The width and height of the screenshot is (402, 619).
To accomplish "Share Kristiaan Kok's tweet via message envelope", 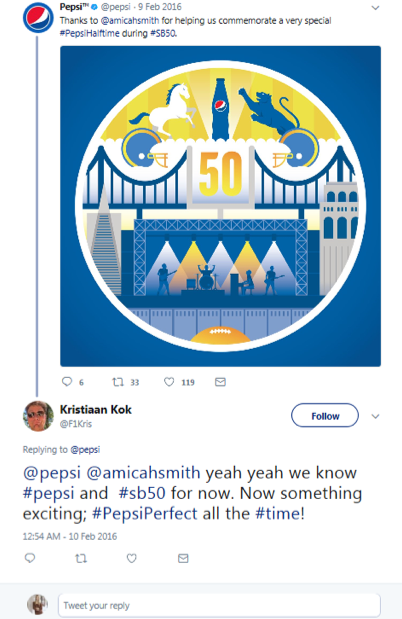I will [x=183, y=558].
